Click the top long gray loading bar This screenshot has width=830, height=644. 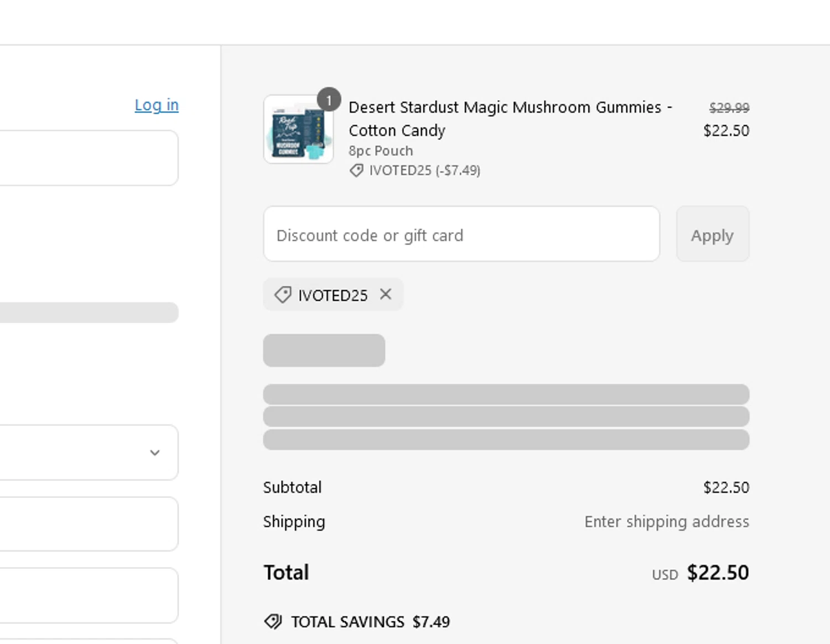[506, 394]
